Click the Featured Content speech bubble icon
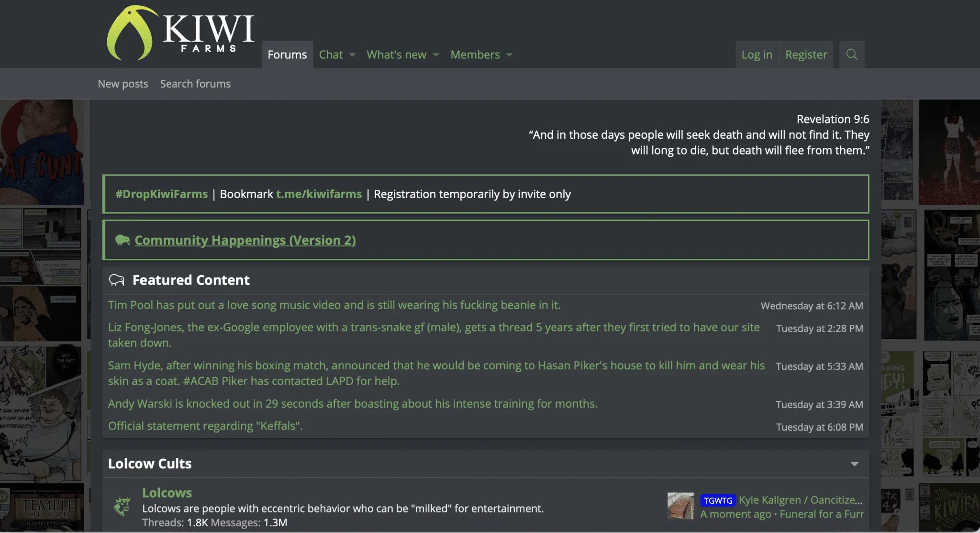This screenshot has width=980, height=533. click(x=116, y=280)
